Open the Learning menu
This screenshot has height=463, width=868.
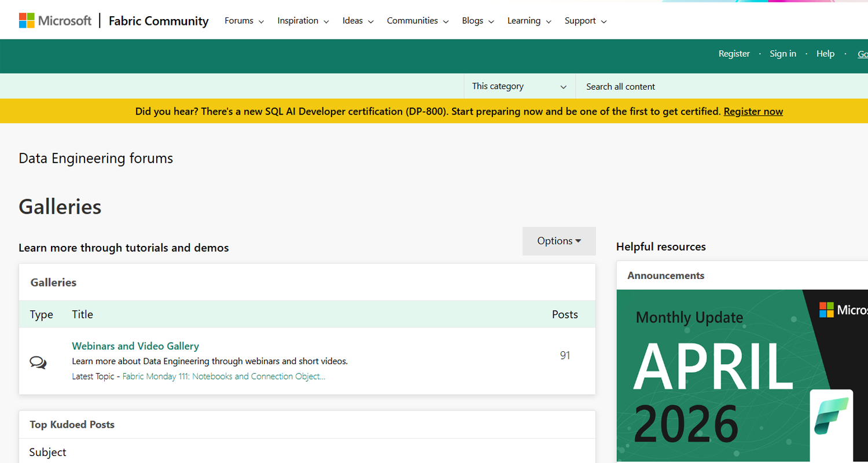coord(529,21)
